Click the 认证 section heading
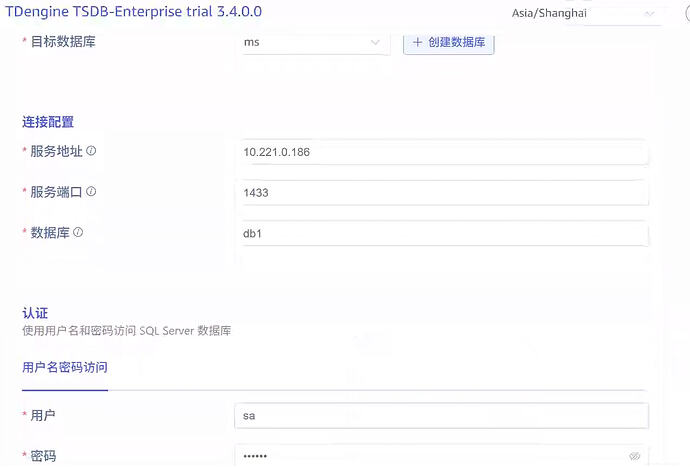Screen dimensions: 690x467 [36, 314]
